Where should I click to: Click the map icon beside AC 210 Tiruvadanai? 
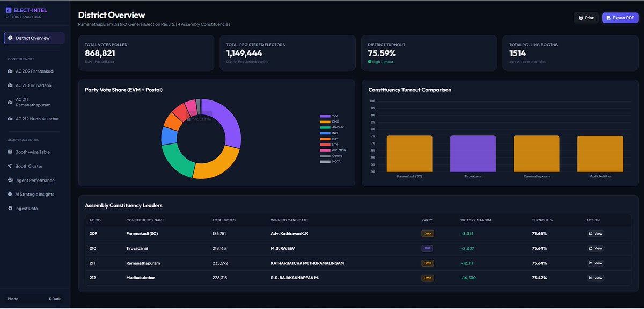click(10, 85)
